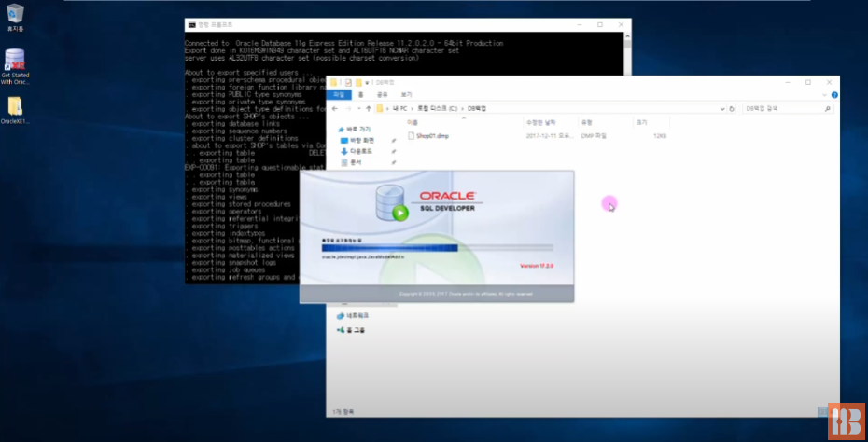Click the 12KB size cell
Image resolution: width=868 pixels, height=442 pixels.
point(659,135)
